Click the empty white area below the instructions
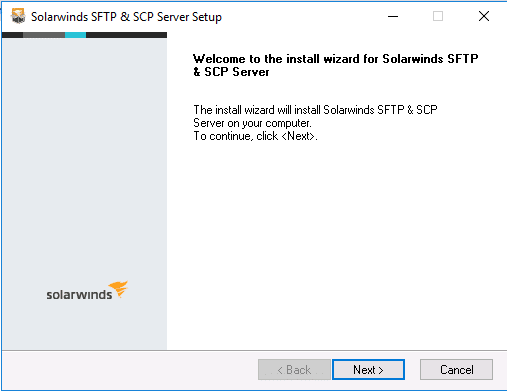The width and height of the screenshot is (507, 391). tap(337, 247)
